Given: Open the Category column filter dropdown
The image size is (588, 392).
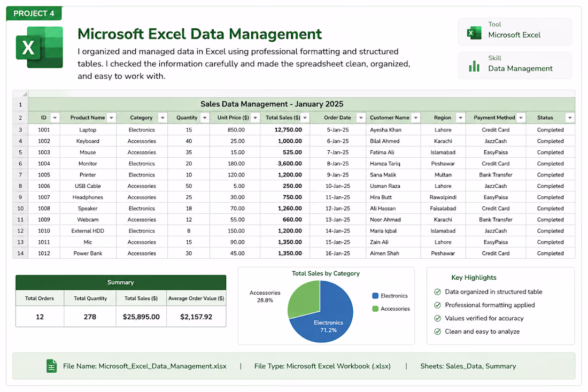Looking at the screenshot, I should click(x=163, y=118).
